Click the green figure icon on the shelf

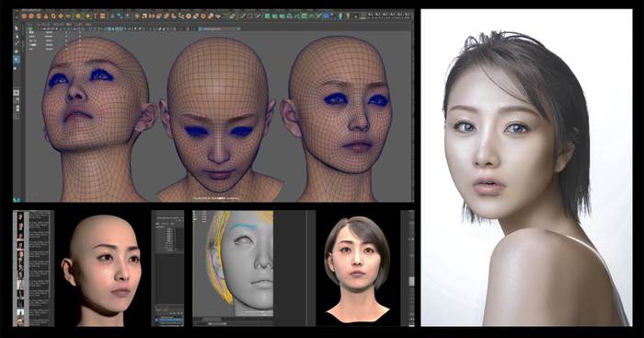tap(340, 16)
